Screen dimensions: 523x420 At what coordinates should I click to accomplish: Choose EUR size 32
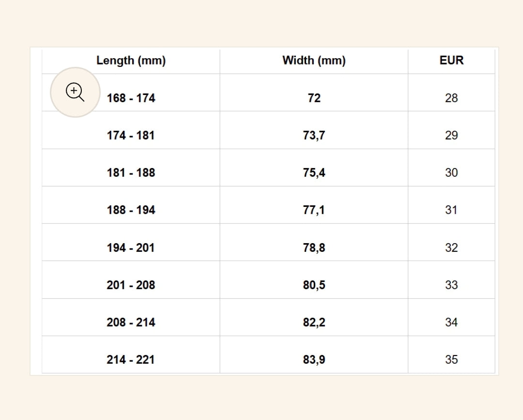pyautogui.click(x=451, y=248)
